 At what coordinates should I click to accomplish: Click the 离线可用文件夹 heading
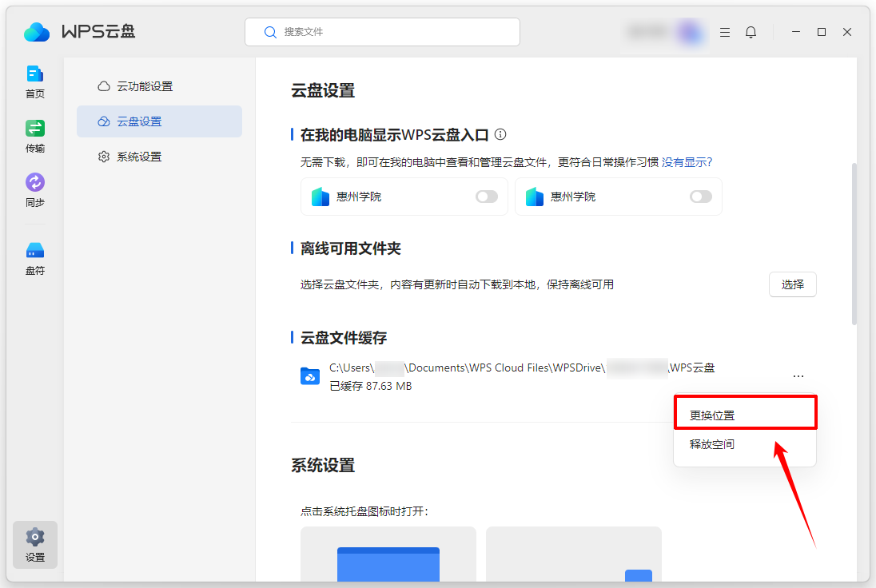click(x=350, y=248)
